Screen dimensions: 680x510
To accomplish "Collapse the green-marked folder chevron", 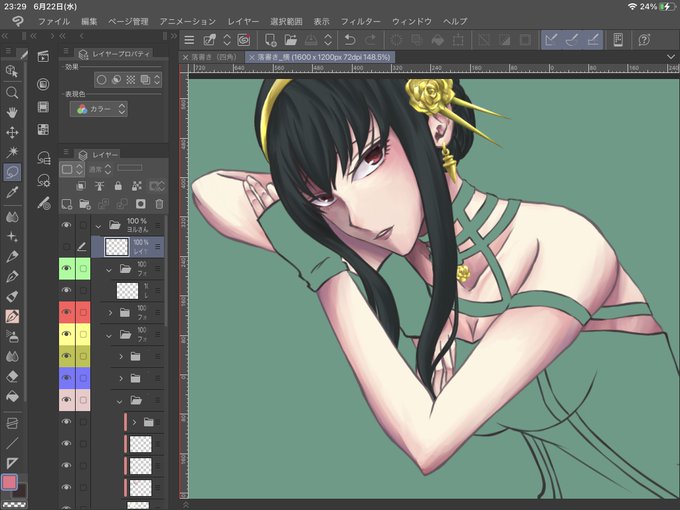I will pyautogui.click(x=109, y=270).
